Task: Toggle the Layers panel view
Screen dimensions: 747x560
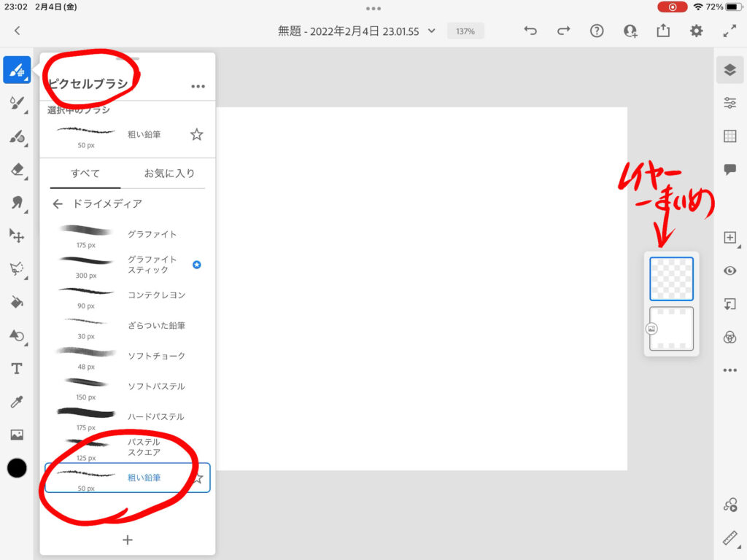Action: coord(729,70)
